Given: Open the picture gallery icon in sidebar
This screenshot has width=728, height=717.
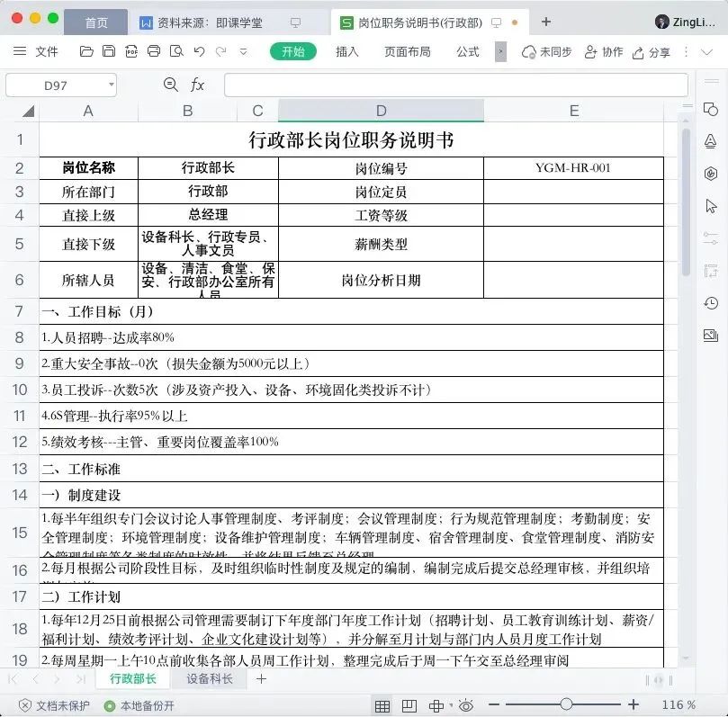Looking at the screenshot, I should point(710,335).
